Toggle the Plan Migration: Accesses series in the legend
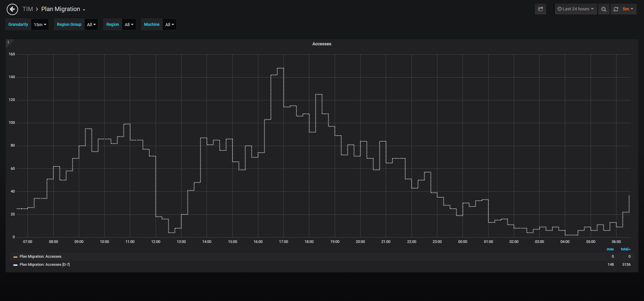Viewport: 644px width, 301px height. tap(40, 256)
